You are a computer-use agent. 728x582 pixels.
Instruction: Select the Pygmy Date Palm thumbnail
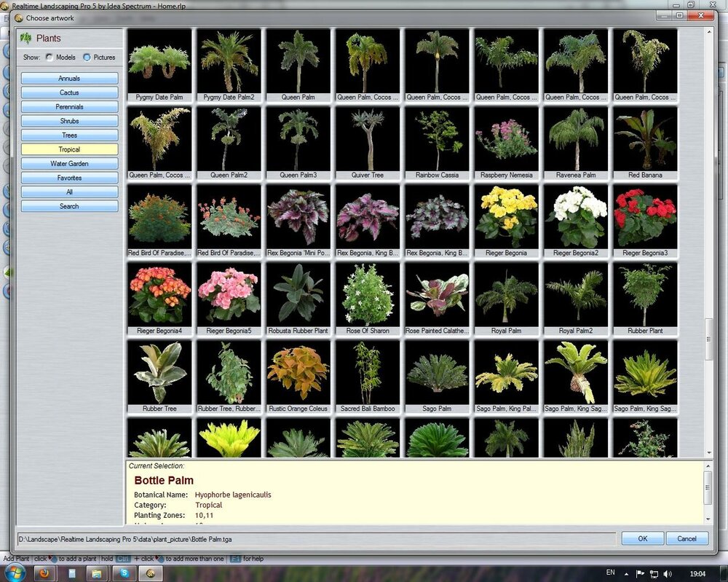pyautogui.click(x=159, y=61)
